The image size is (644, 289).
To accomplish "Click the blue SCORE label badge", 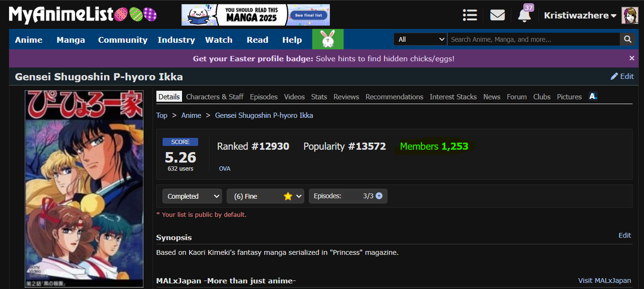I will (180, 142).
